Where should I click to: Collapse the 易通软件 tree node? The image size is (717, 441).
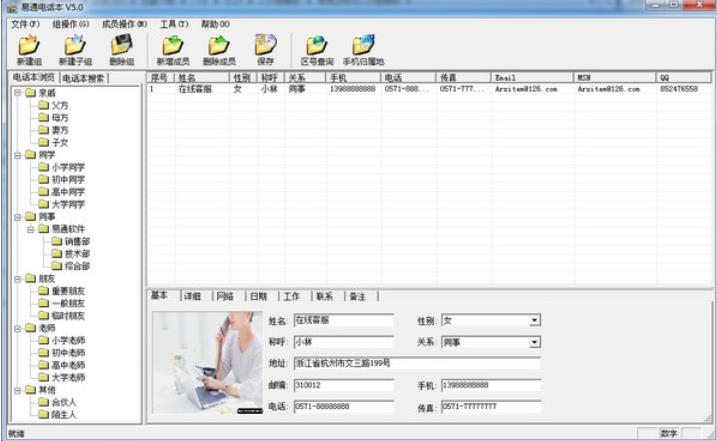pos(31,229)
